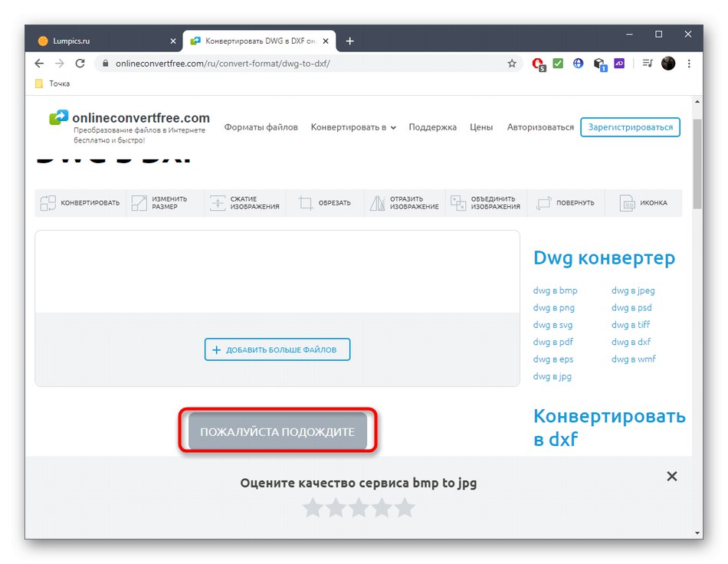Rate the service three stars

coord(359,507)
